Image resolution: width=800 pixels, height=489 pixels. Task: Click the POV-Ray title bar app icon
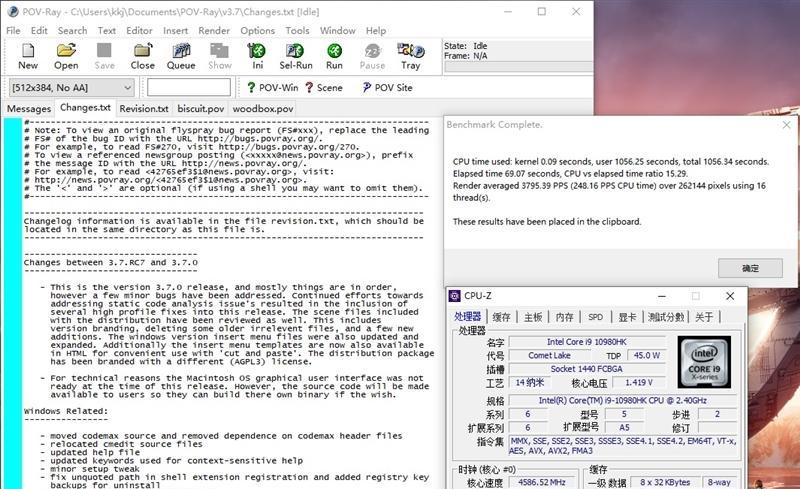[x=13, y=12]
